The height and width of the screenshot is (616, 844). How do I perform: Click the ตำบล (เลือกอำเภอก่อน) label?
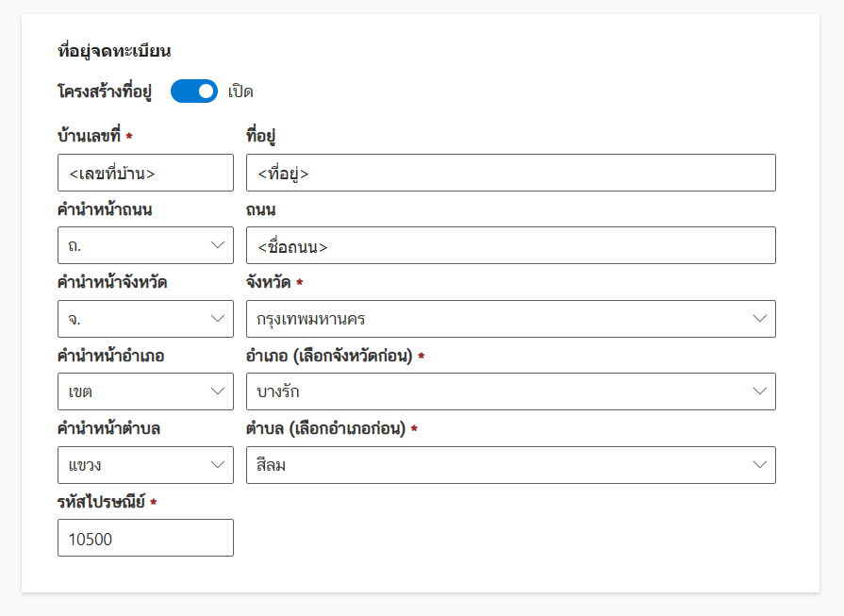coord(325,428)
